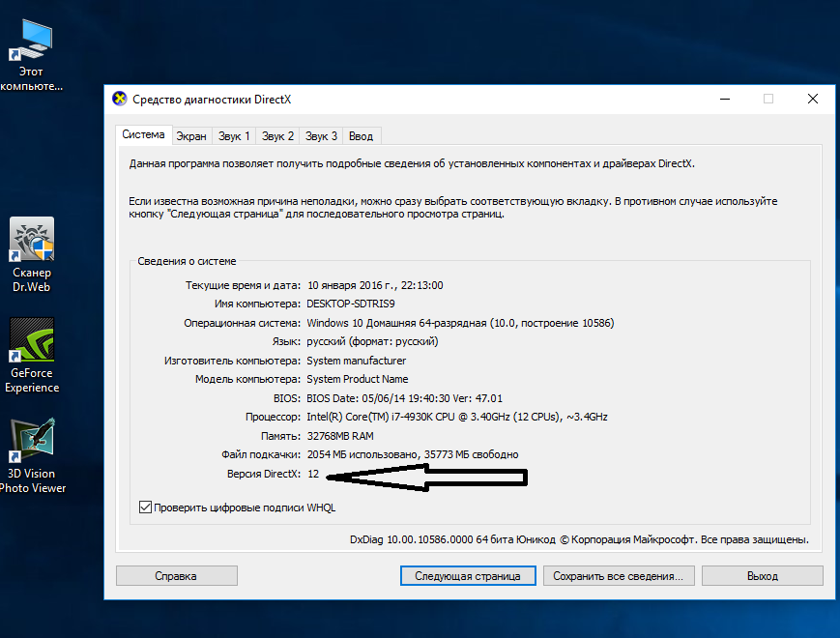Toggle the Проверить цифровые подписи WHQL checkbox
This screenshot has width=840, height=638.
pos(145,507)
